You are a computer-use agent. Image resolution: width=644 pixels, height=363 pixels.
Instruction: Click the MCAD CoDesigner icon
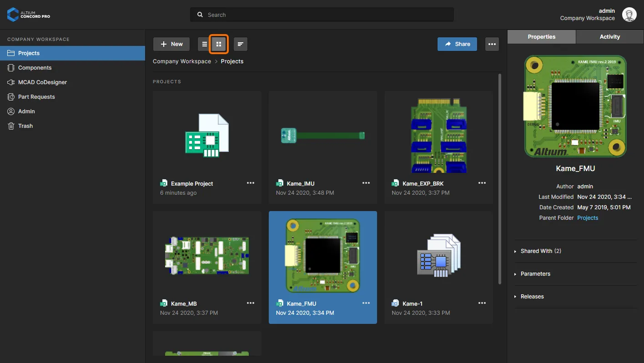[11, 82]
